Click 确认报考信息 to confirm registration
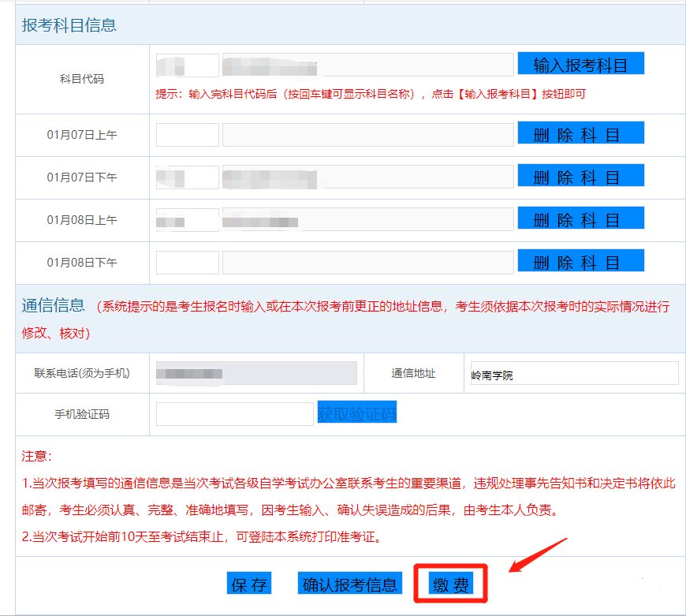 pyautogui.click(x=350, y=584)
